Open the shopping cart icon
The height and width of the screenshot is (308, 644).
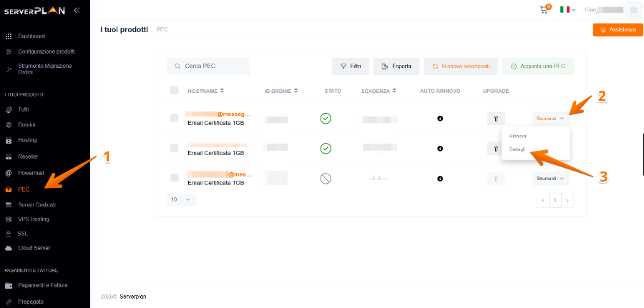545,10
